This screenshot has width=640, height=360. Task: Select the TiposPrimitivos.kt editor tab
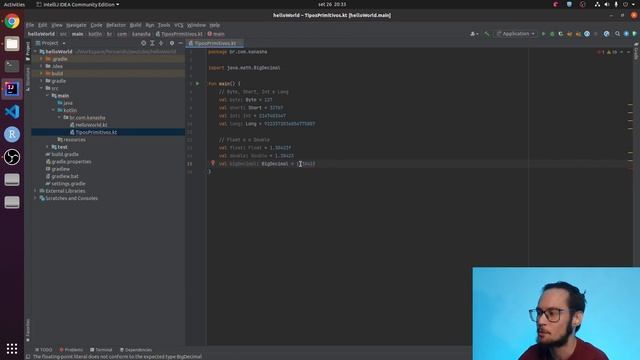point(215,43)
